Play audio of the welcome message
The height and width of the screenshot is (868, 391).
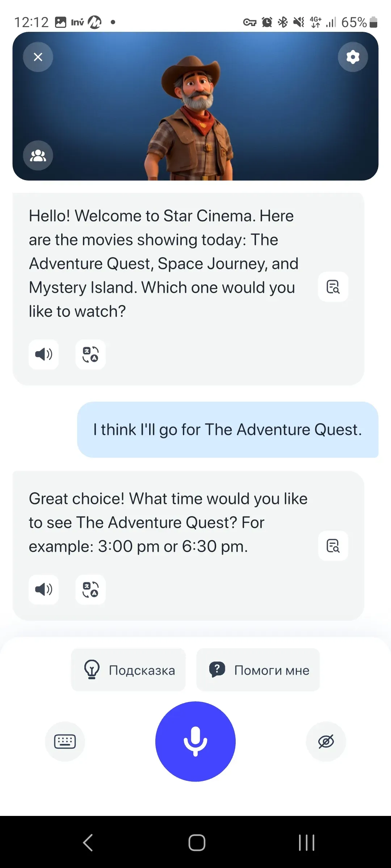44,354
